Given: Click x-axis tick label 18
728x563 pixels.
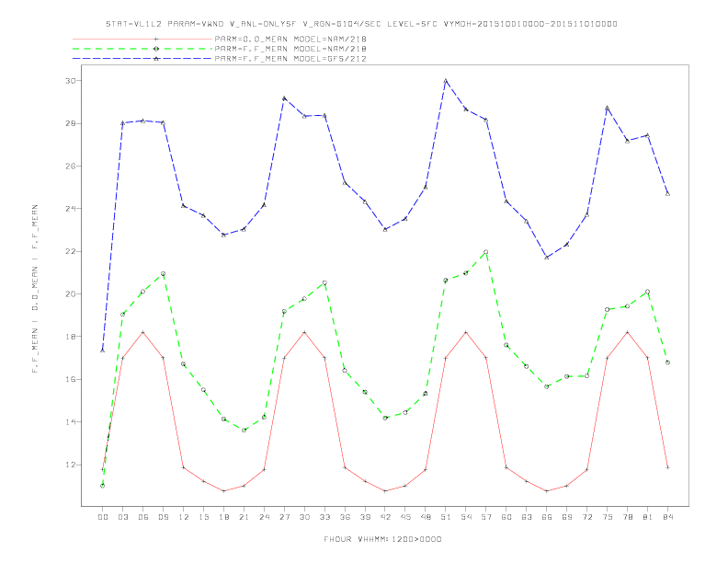Looking at the screenshot, I should click(223, 517).
